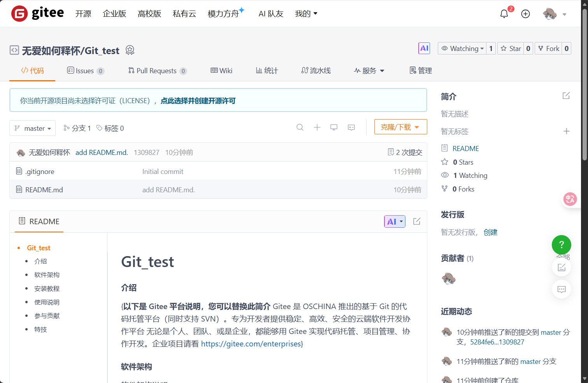Open the .gitignore file
The height and width of the screenshot is (383, 588).
[x=40, y=171]
